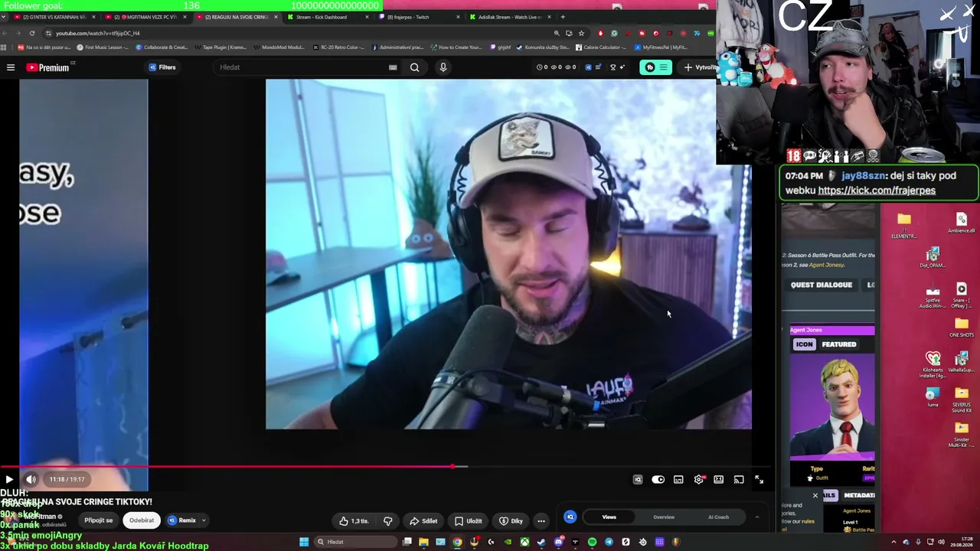The height and width of the screenshot is (551, 980).
Task: Mute the video volume
Action: tap(31, 480)
